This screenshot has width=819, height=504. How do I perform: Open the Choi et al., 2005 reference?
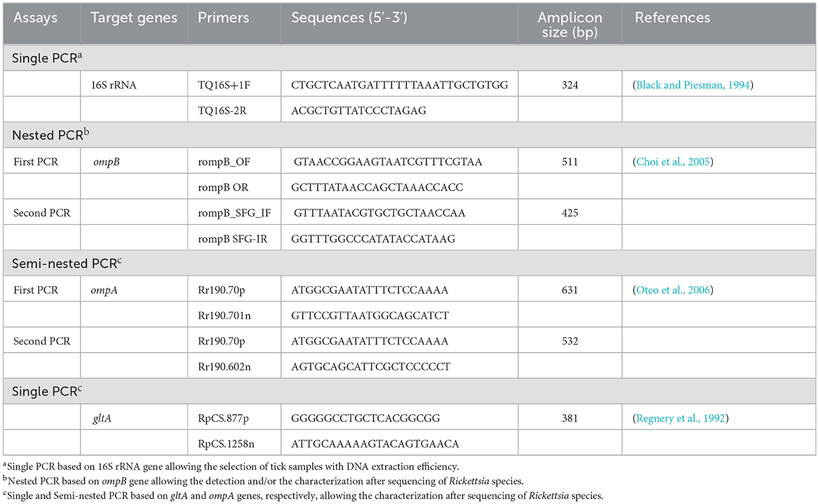[673, 161]
